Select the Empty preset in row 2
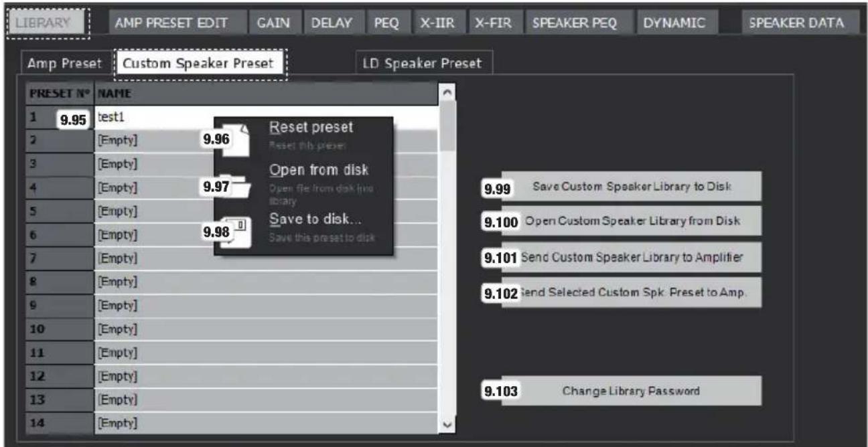Screen dimensions: 868x447 tap(267, 141)
